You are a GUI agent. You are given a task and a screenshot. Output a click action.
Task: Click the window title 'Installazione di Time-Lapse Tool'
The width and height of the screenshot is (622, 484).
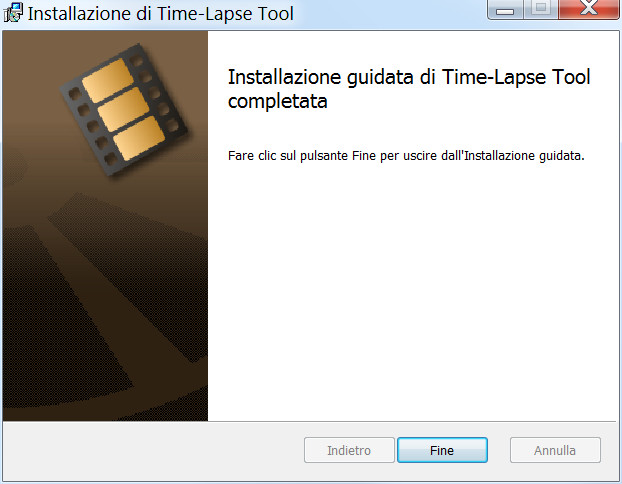pyautogui.click(x=161, y=13)
